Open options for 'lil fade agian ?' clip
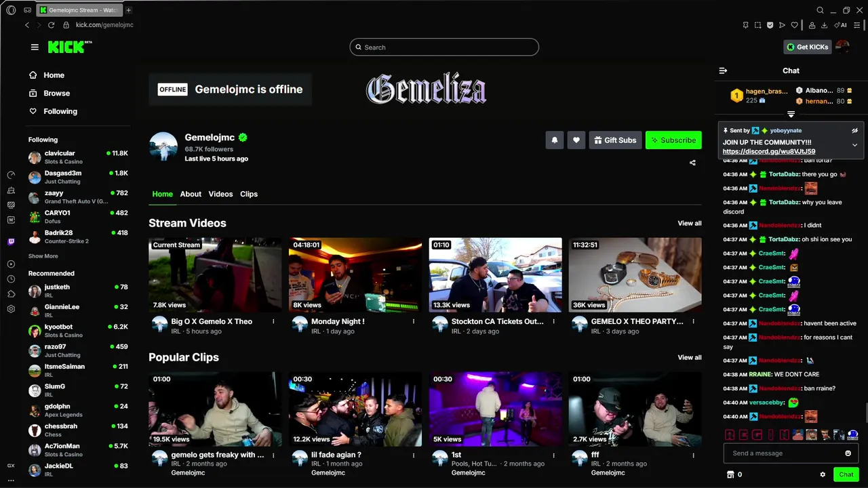This screenshot has height=488, width=868. click(x=414, y=455)
